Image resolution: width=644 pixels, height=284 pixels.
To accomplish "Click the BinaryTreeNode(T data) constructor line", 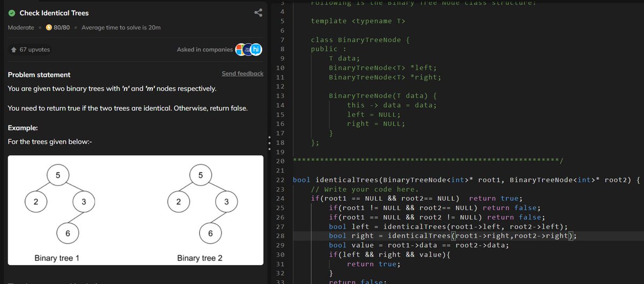I will (383, 96).
